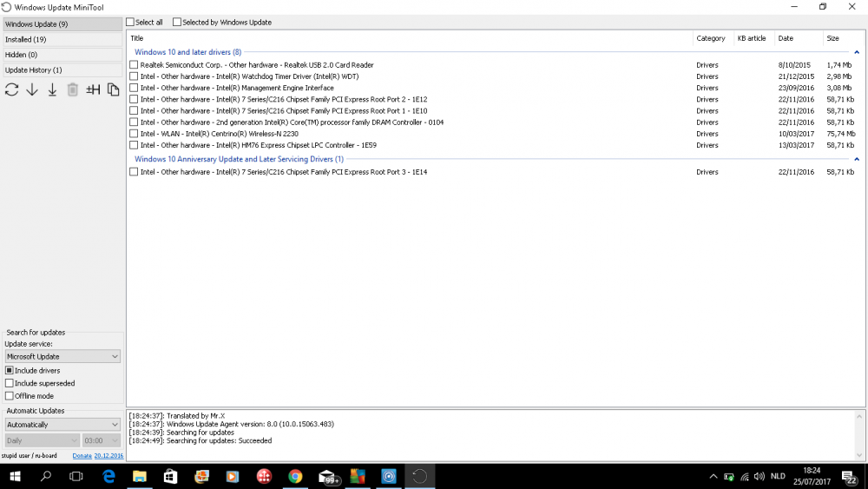Screen dimensions: 868x489
Task: Check the Intel Management Engine Interface update
Action: tap(134, 88)
